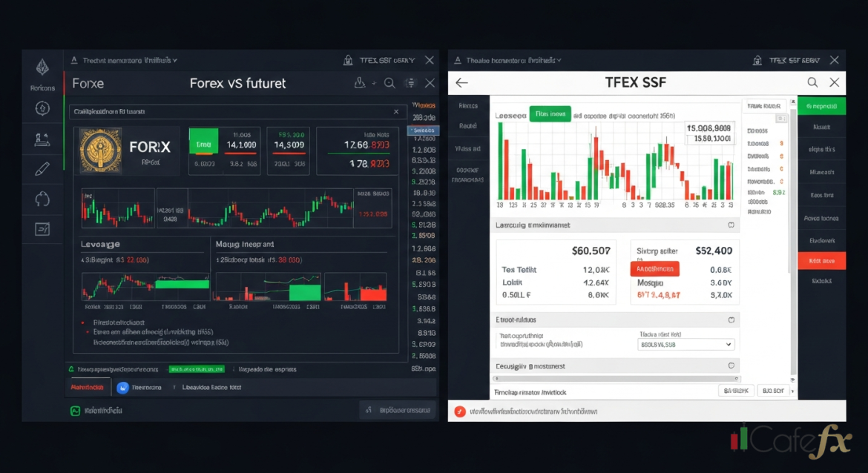Screen dimensions: 868x473
Task: Open the BGOLS VS.SUB instrument dropdown
Action: pos(685,345)
